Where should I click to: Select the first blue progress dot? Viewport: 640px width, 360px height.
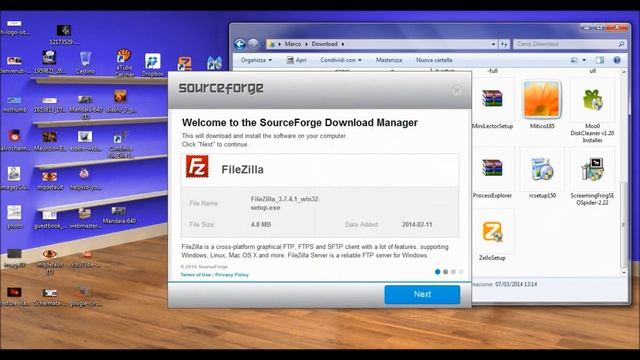[x=438, y=272]
